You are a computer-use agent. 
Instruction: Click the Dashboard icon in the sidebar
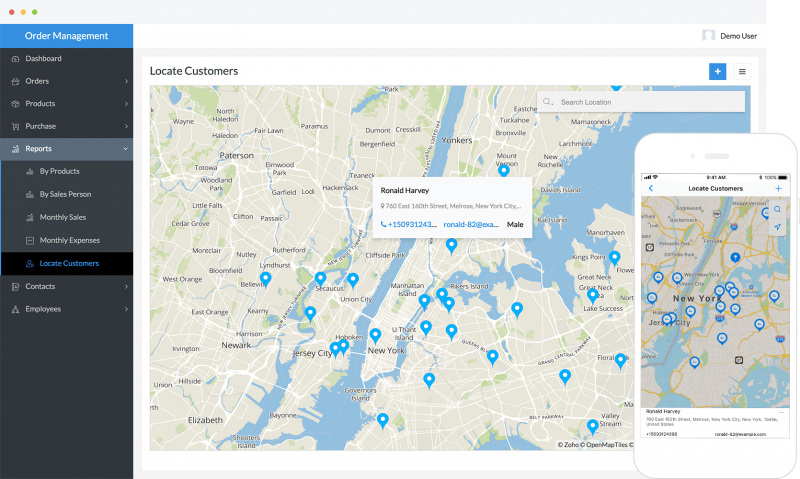tap(16, 59)
